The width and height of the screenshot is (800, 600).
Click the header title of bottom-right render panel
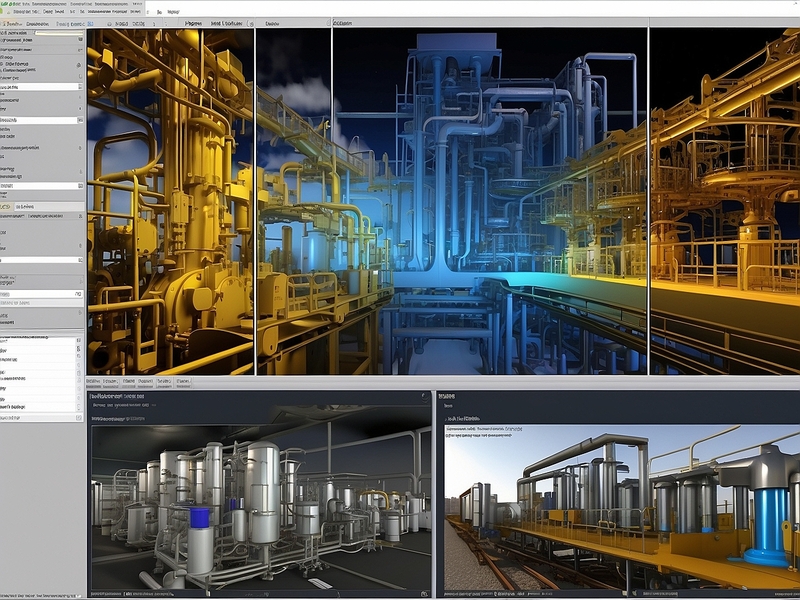click(x=447, y=396)
